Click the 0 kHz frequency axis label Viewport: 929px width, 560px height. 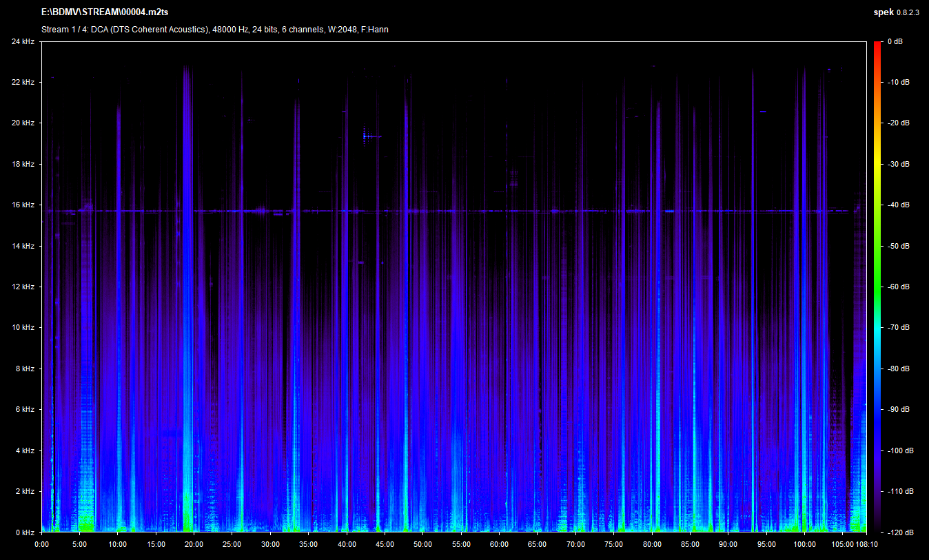click(x=25, y=532)
